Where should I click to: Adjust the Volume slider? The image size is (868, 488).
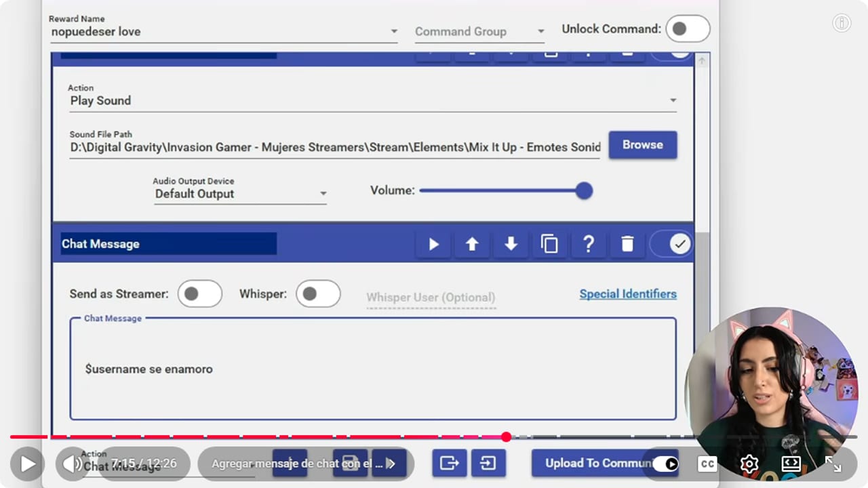coord(506,191)
